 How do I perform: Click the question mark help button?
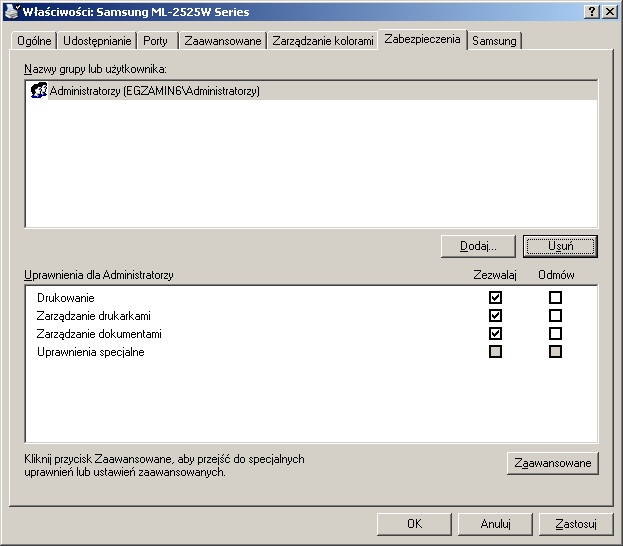(x=592, y=12)
